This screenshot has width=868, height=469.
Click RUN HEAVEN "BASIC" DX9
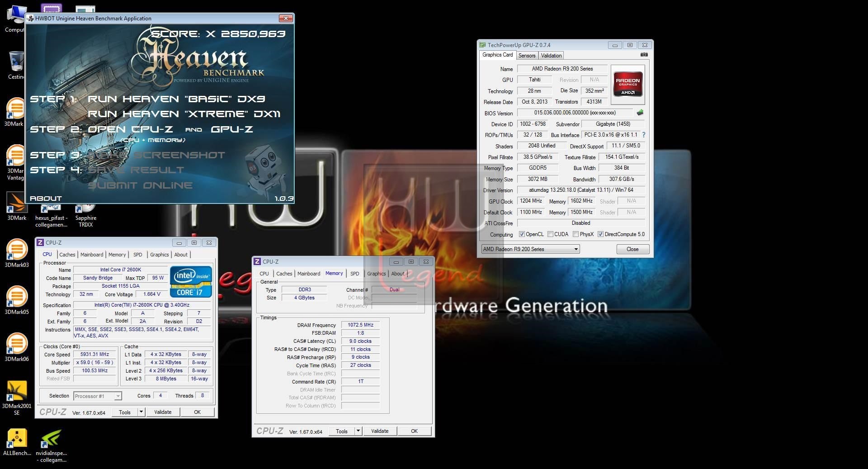[176, 99]
